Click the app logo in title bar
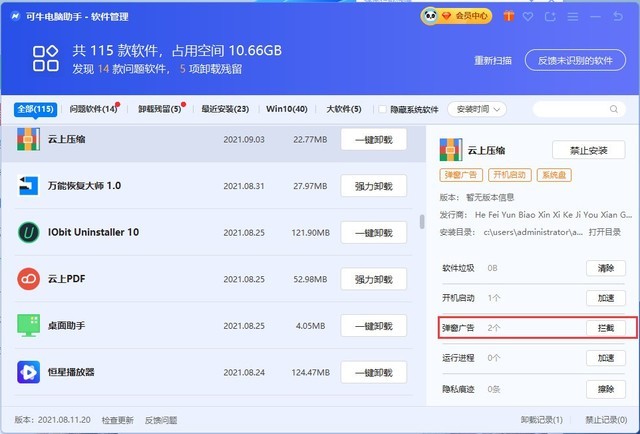Viewport: 640px width, 434px height. (16, 17)
